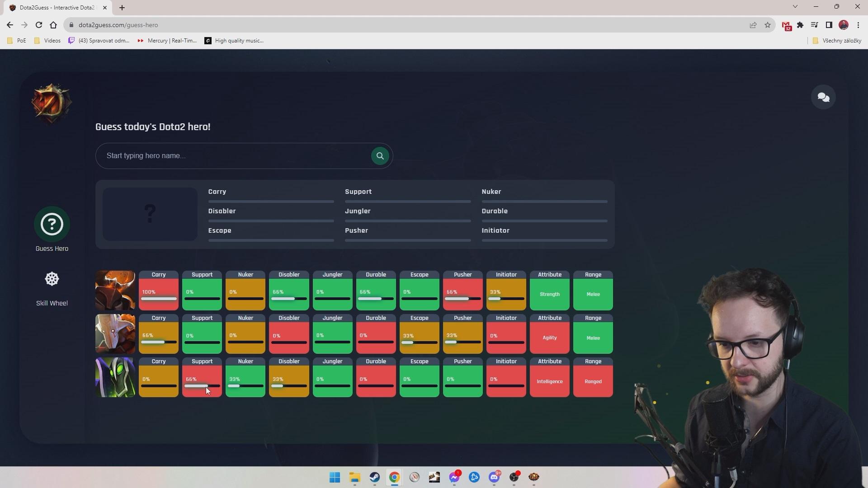
Task: Open the Skill Wheel icon
Action: coord(52,279)
